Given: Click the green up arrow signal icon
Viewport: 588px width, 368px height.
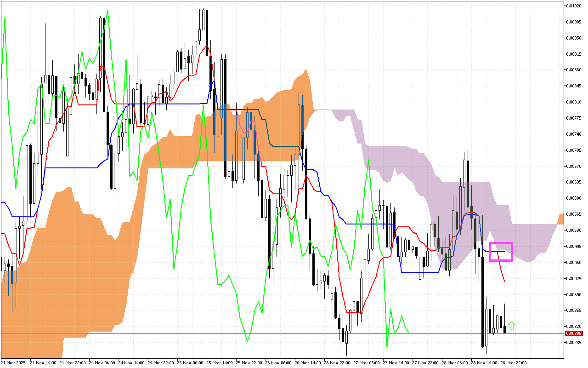Looking at the screenshot, I should pos(512,326).
